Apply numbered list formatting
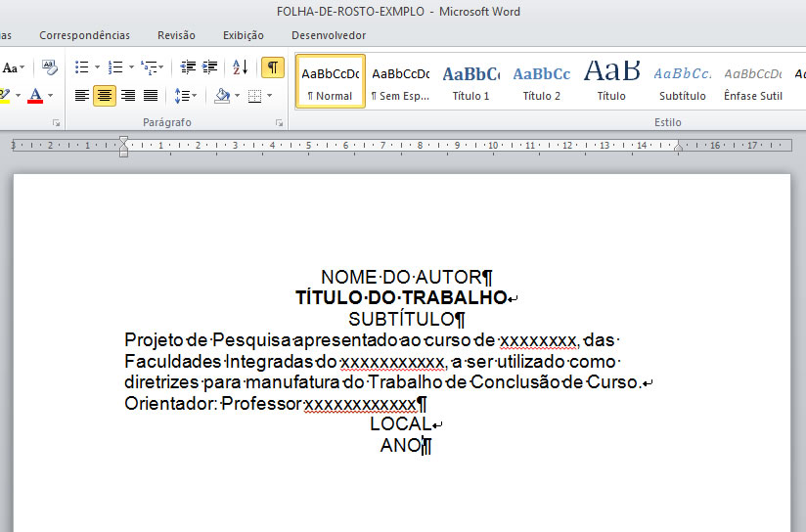This screenshot has height=532, width=806. click(115, 67)
